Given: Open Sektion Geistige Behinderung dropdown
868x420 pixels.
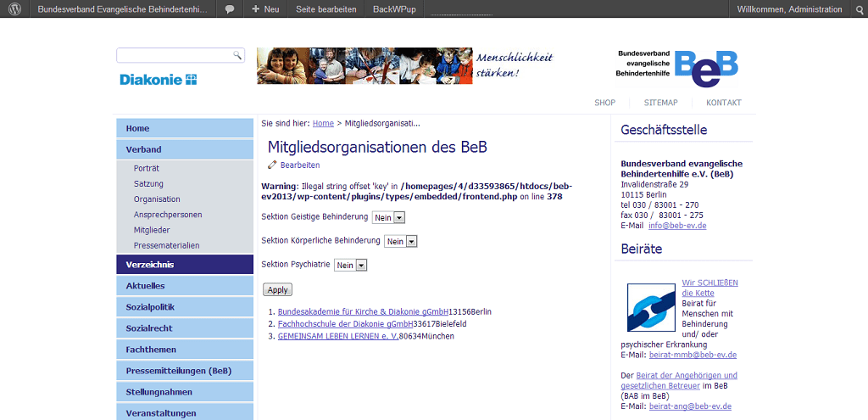Looking at the screenshot, I should click(388, 218).
